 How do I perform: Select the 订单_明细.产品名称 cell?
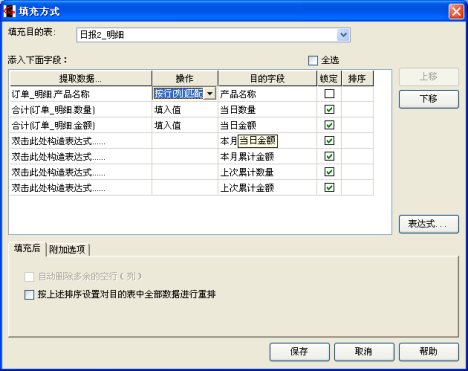point(81,94)
